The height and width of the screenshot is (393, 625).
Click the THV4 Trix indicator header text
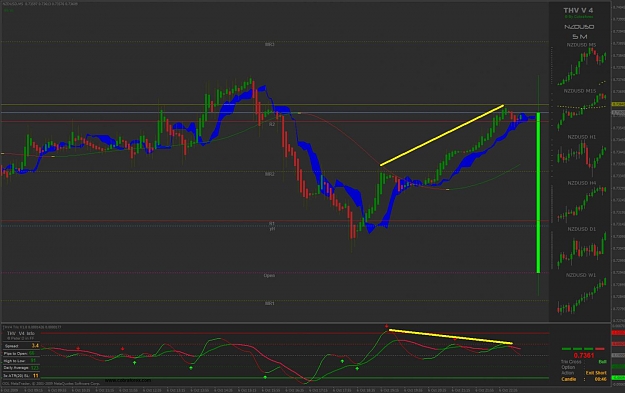[x=32, y=327]
